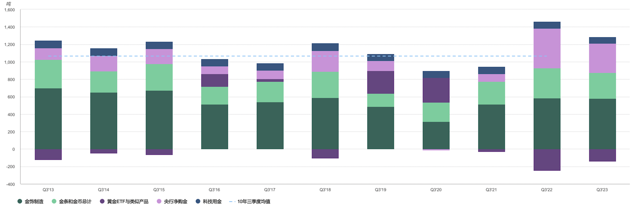Toggle the 10年三季度均值 legend label

coord(254,202)
